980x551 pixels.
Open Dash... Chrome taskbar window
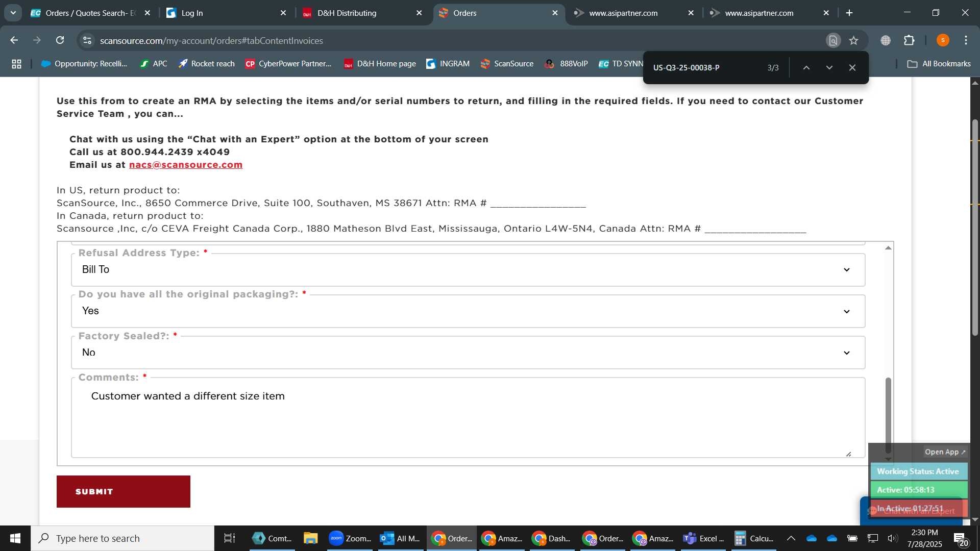click(x=552, y=538)
